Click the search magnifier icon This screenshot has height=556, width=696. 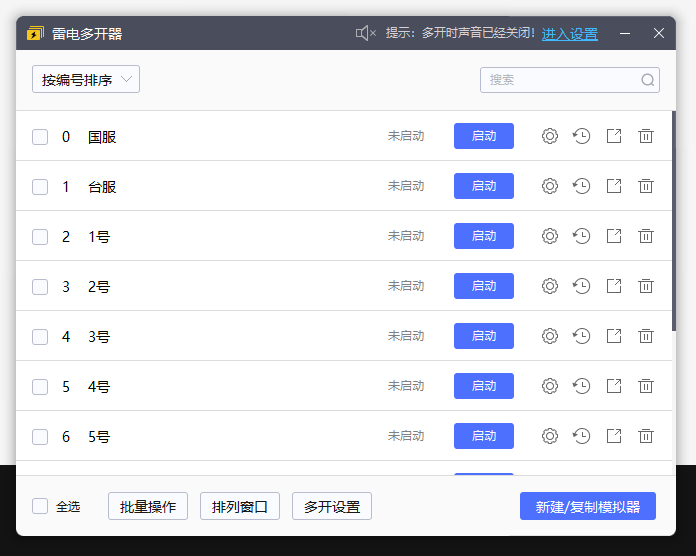pyautogui.click(x=647, y=80)
